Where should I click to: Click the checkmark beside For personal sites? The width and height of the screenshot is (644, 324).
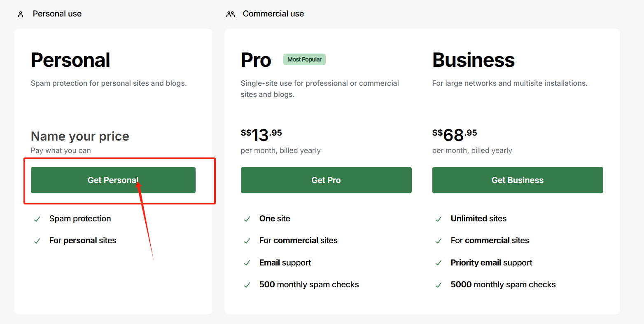click(x=37, y=241)
